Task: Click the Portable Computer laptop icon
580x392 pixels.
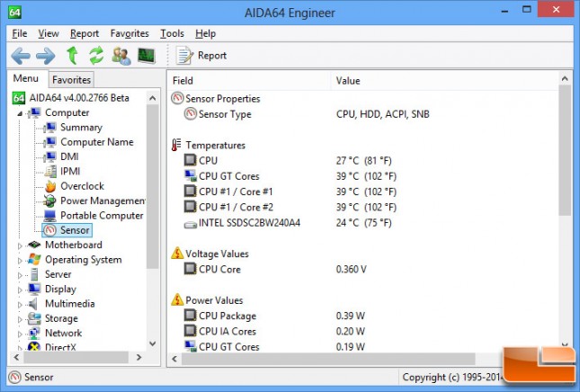Action: [49, 216]
